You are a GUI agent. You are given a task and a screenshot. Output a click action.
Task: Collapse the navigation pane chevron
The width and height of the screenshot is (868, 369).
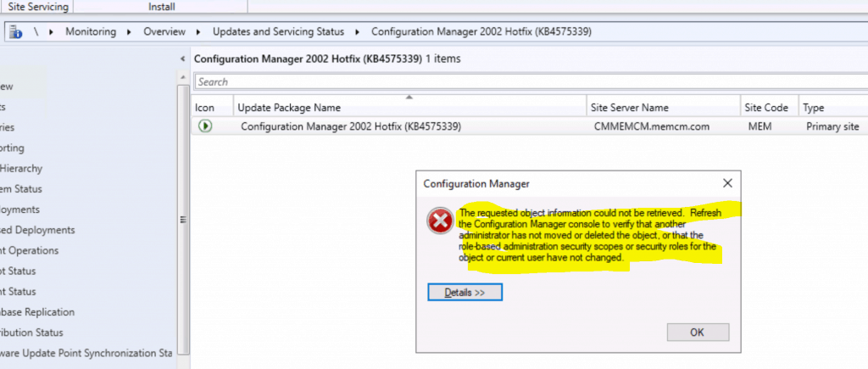click(183, 59)
